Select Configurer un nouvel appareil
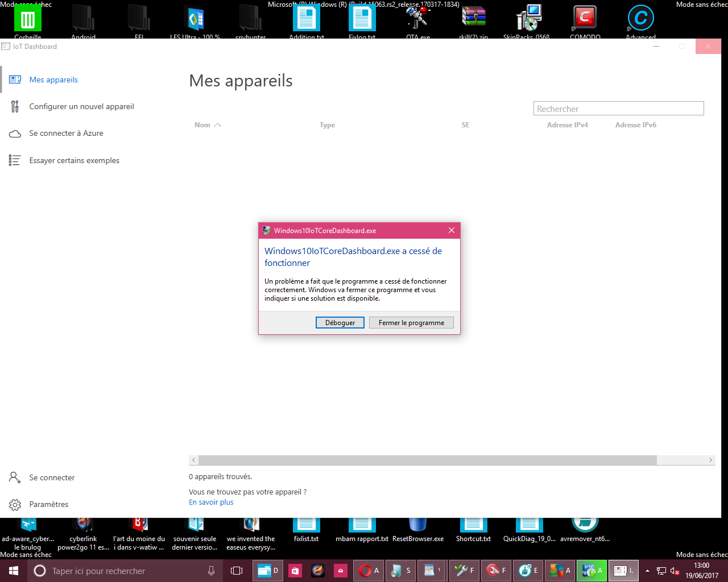The width and height of the screenshot is (728, 582). (x=81, y=106)
